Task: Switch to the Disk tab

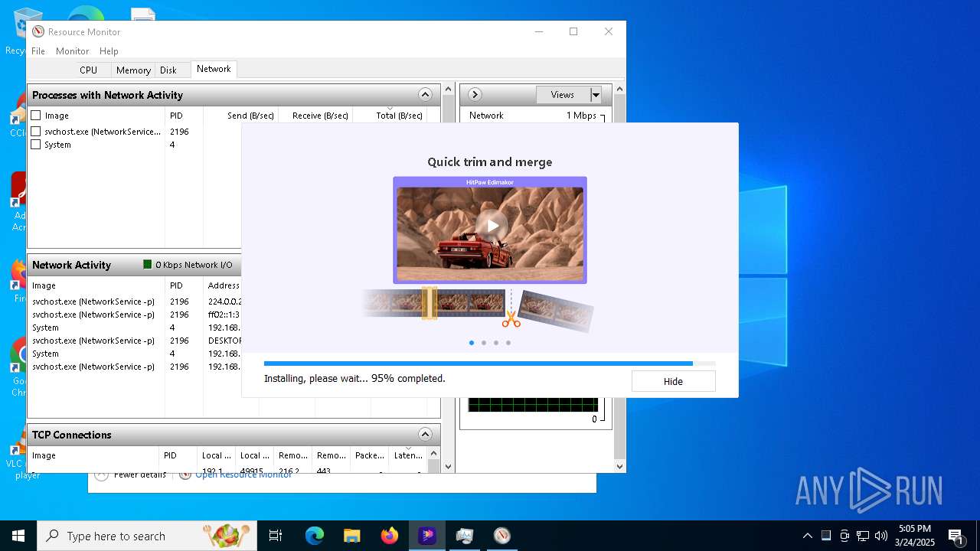Action: pos(168,70)
